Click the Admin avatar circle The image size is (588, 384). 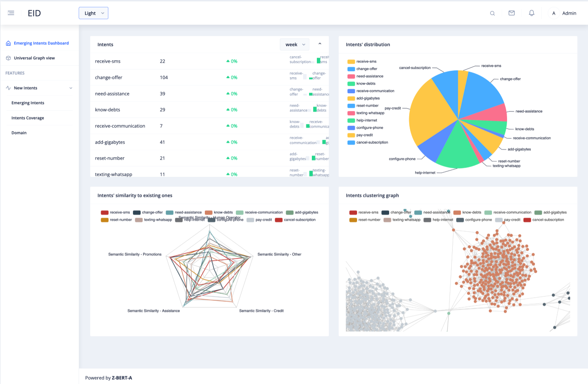tap(554, 13)
